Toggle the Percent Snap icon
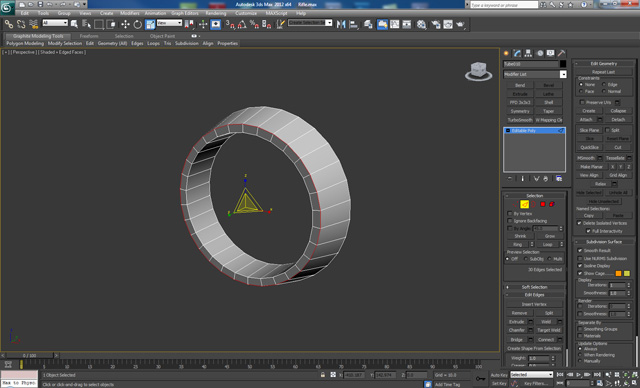Image resolution: width=640 pixels, height=388 pixels. [254, 24]
